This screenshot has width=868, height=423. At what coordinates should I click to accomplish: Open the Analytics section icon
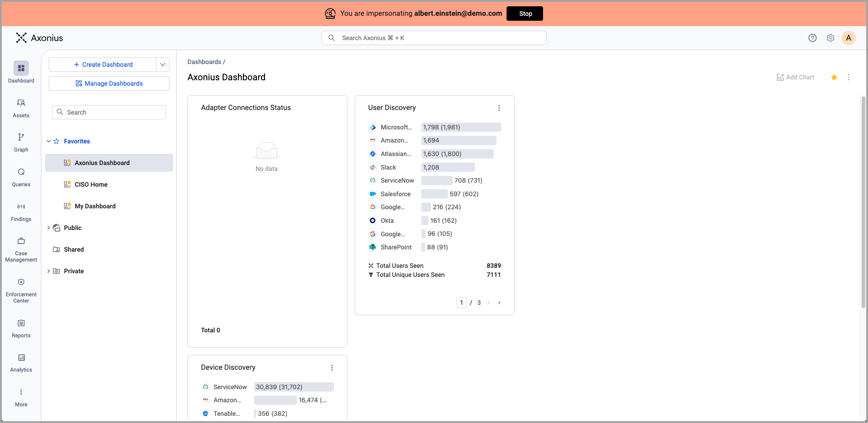coord(21,358)
